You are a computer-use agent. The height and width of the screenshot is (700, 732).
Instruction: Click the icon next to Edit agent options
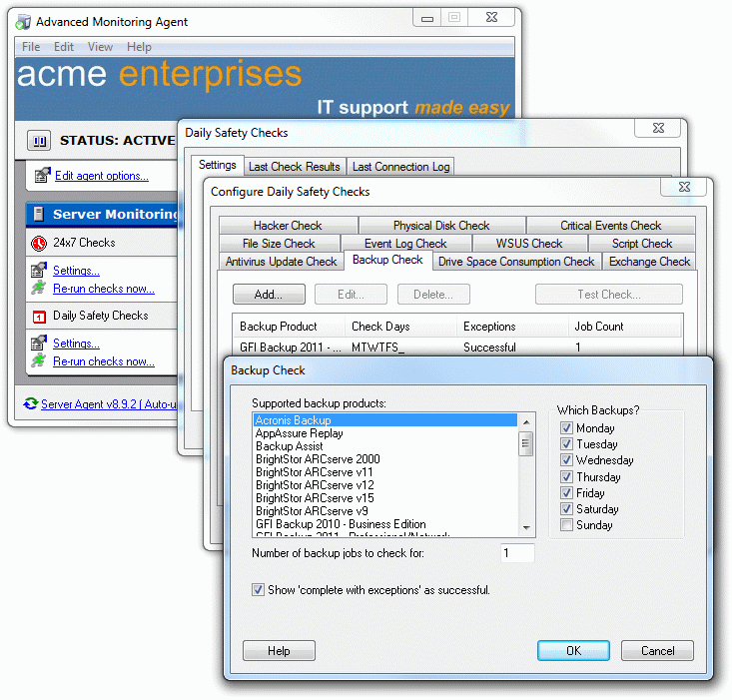[42, 176]
